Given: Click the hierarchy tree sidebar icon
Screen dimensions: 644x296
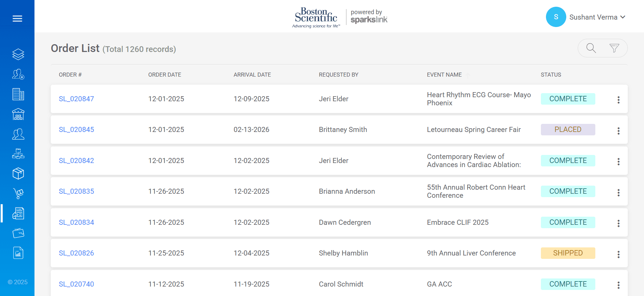Looking at the screenshot, I should (18, 154).
